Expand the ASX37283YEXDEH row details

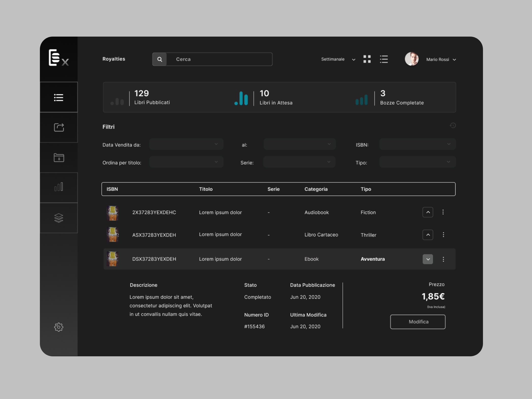[x=428, y=235]
